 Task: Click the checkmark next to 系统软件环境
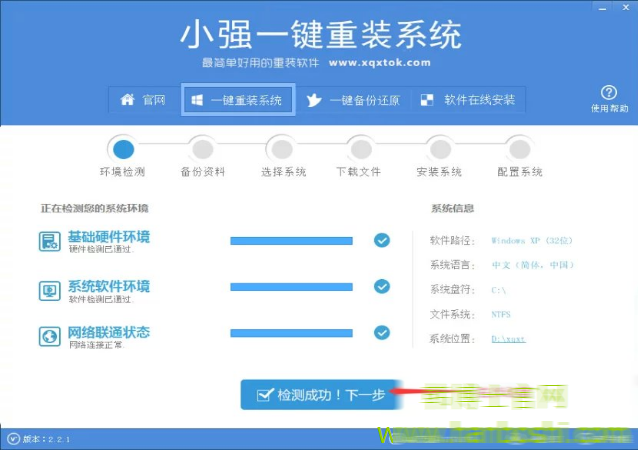point(381,287)
